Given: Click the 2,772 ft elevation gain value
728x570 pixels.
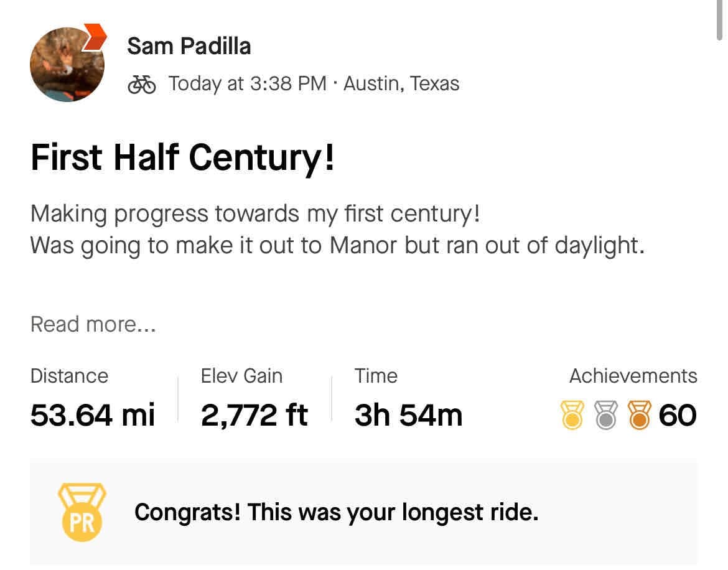Looking at the screenshot, I should click(254, 416).
